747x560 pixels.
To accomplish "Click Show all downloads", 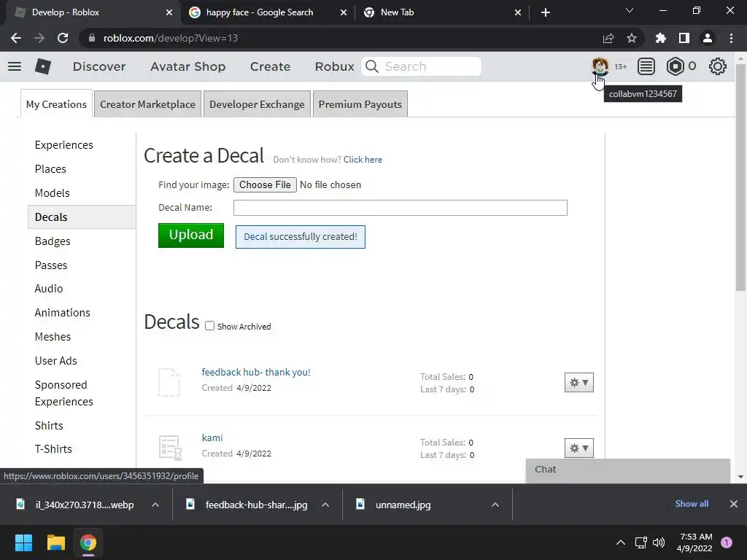I will 692,504.
